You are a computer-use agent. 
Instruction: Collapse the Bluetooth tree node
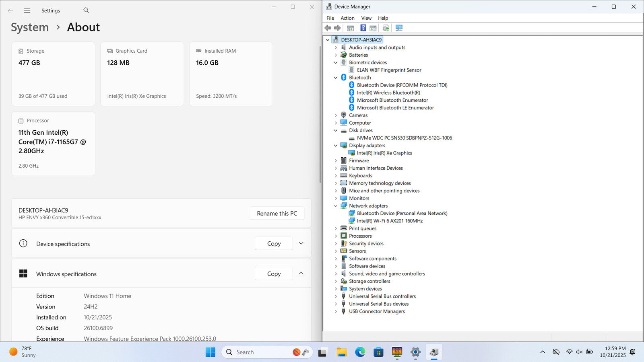pyautogui.click(x=336, y=78)
